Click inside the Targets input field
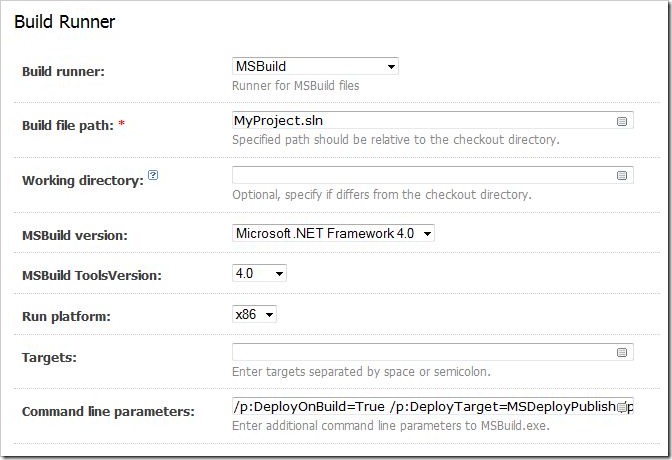Viewport: 672px width, 460px height. tap(433, 352)
